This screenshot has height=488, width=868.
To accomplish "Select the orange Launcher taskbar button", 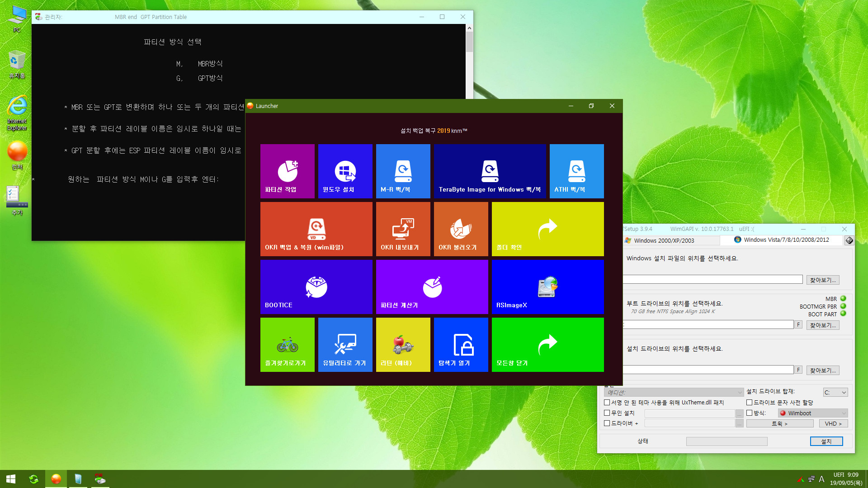I will click(x=56, y=479).
